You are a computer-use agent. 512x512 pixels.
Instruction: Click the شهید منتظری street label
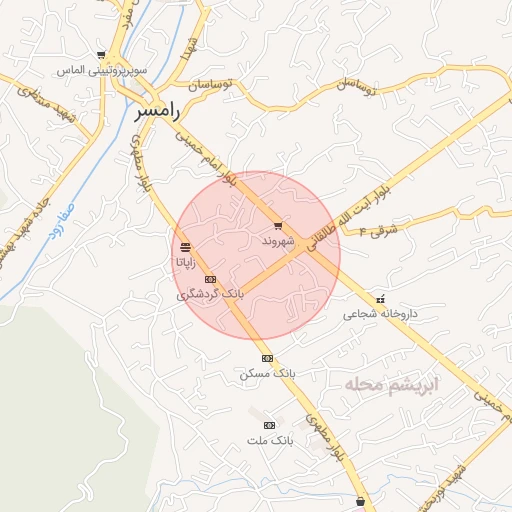coord(47,103)
